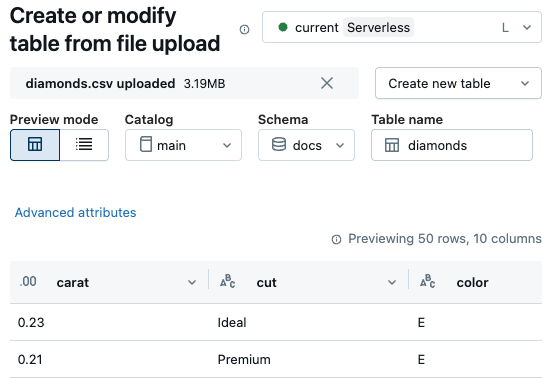Image resolution: width=549 pixels, height=379 pixels.
Task: Switch to table grid preview mode
Action: (35, 145)
